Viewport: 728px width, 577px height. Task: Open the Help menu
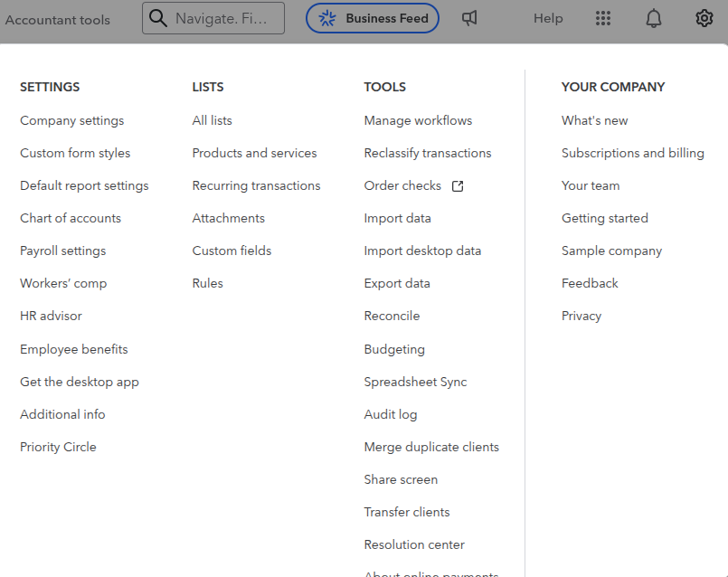click(548, 18)
